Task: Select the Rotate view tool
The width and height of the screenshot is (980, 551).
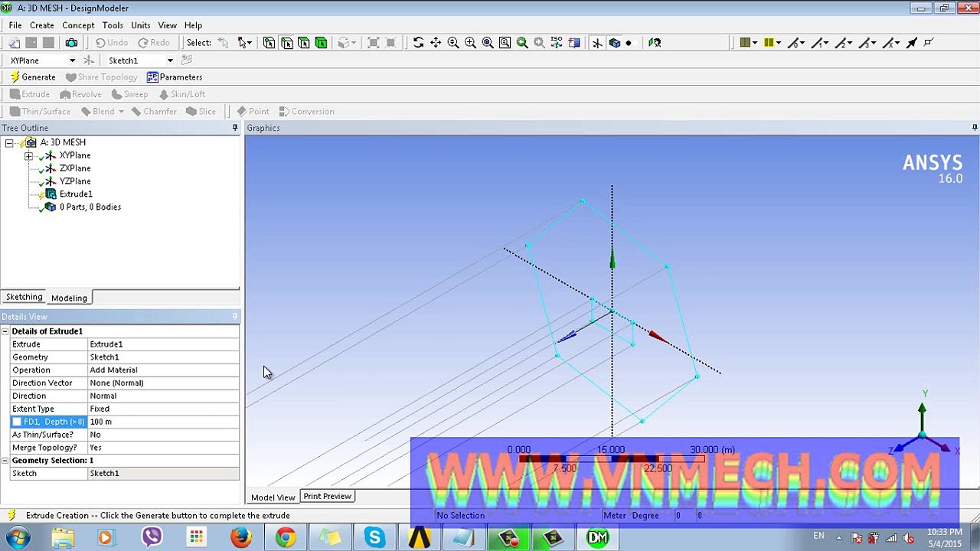Action: pyautogui.click(x=418, y=43)
